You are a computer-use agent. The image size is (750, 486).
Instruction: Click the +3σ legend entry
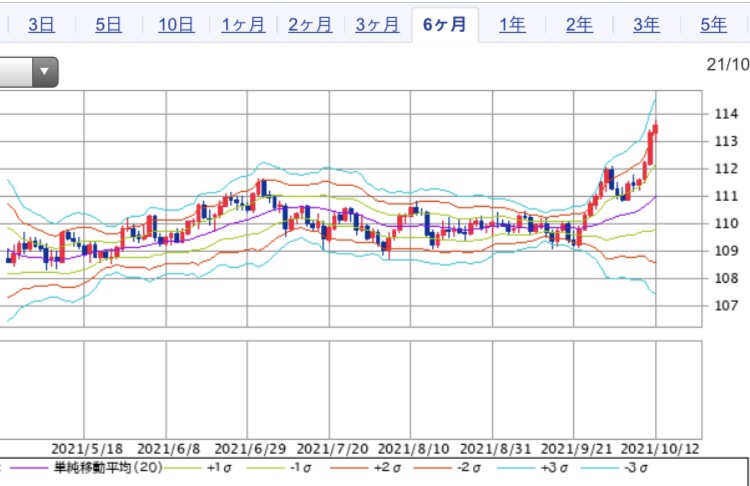tap(554, 468)
